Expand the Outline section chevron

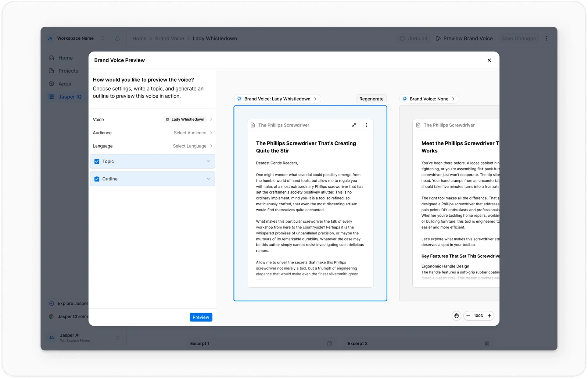208,179
